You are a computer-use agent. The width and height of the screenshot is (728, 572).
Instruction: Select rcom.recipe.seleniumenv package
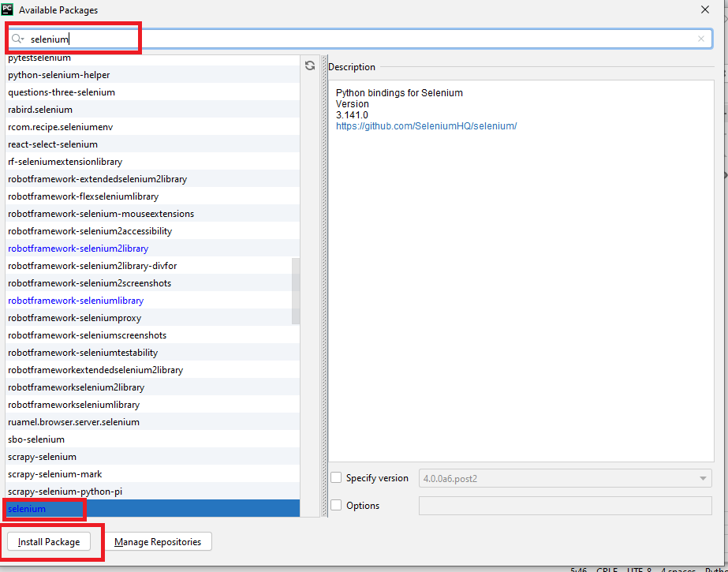[153, 127]
